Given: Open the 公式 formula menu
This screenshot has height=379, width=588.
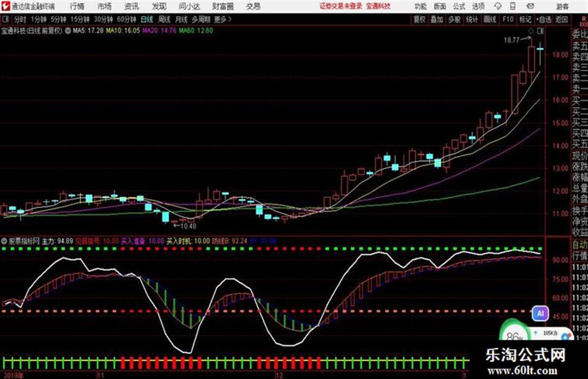Looking at the screenshot, I should pos(459,6).
